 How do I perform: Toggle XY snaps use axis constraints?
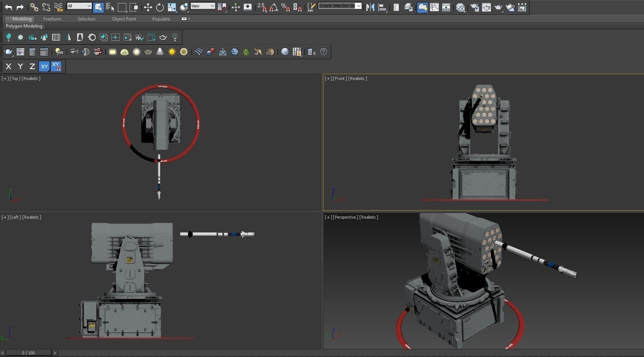pos(56,66)
